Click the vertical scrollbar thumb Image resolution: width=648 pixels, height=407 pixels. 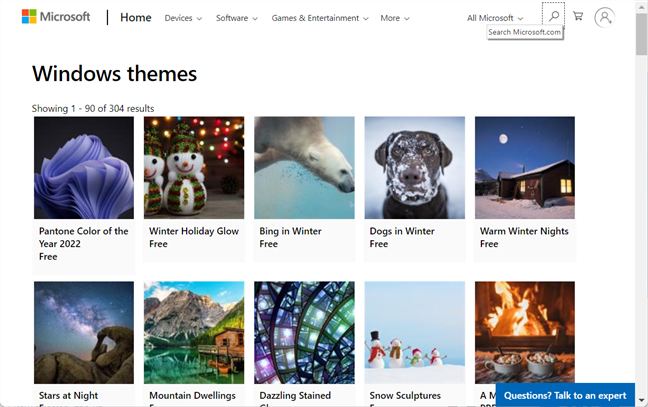641,34
